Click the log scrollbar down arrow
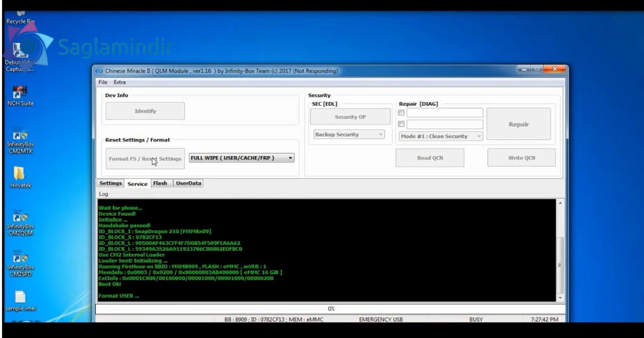The width and height of the screenshot is (644, 338). pos(561,297)
